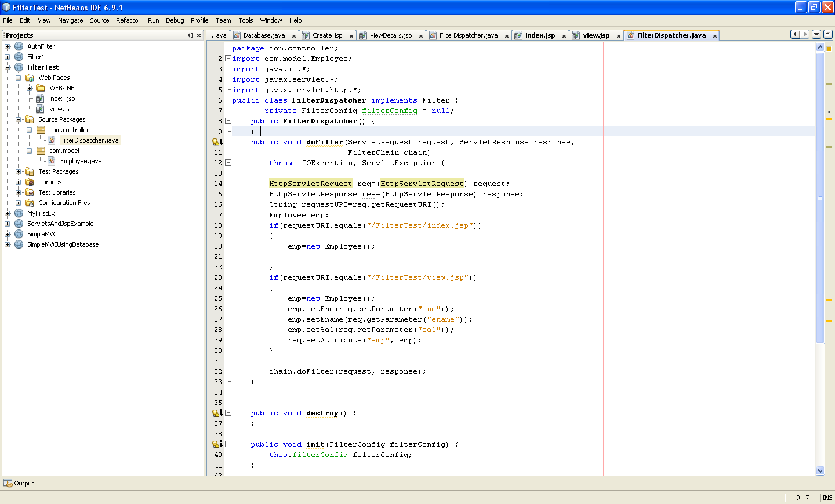Expand the Filter1 project node
Image resolution: width=835 pixels, height=504 pixels.
tap(8, 57)
